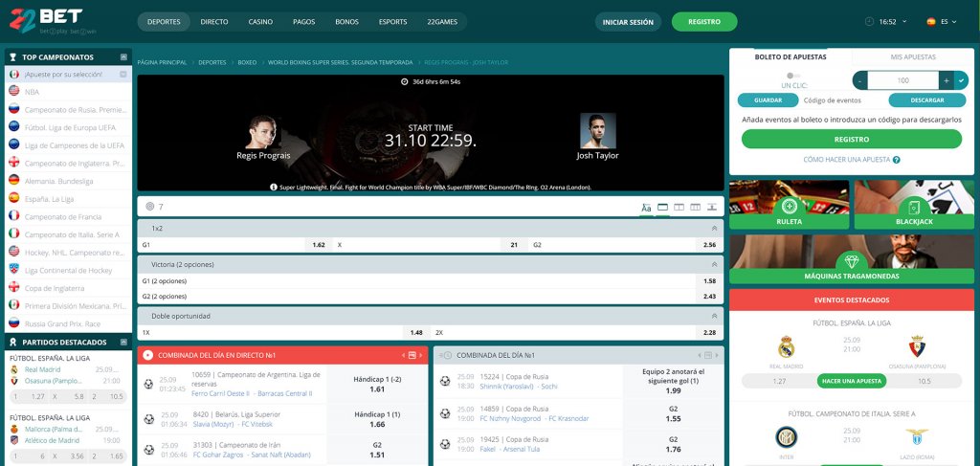
Task: Collapse the PARTIDOS DESTACADOS panel
Action: click(x=123, y=343)
